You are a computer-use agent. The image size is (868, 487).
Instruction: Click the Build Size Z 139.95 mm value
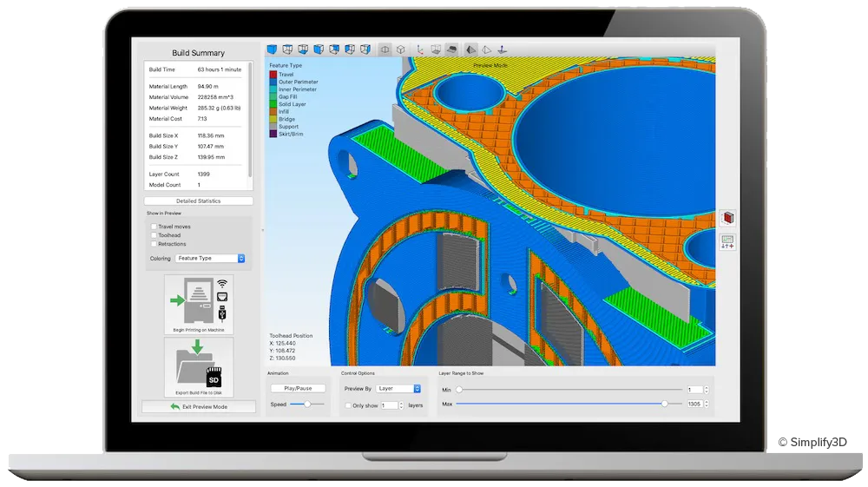tap(212, 157)
